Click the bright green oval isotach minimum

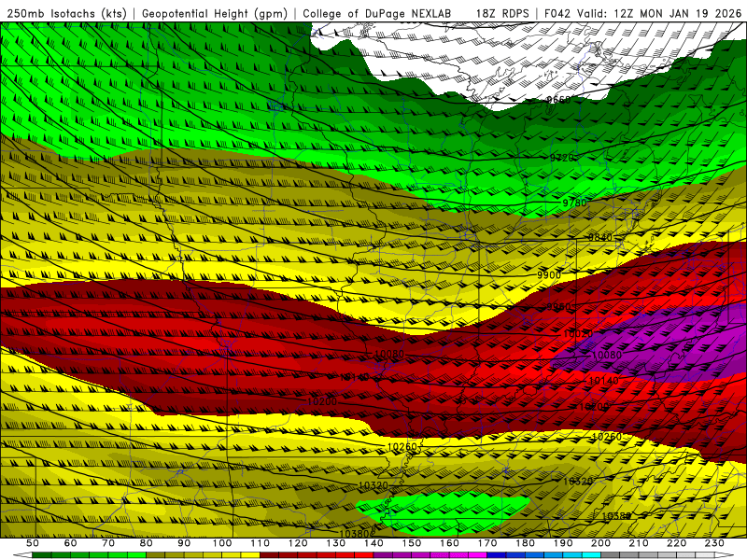443,513
